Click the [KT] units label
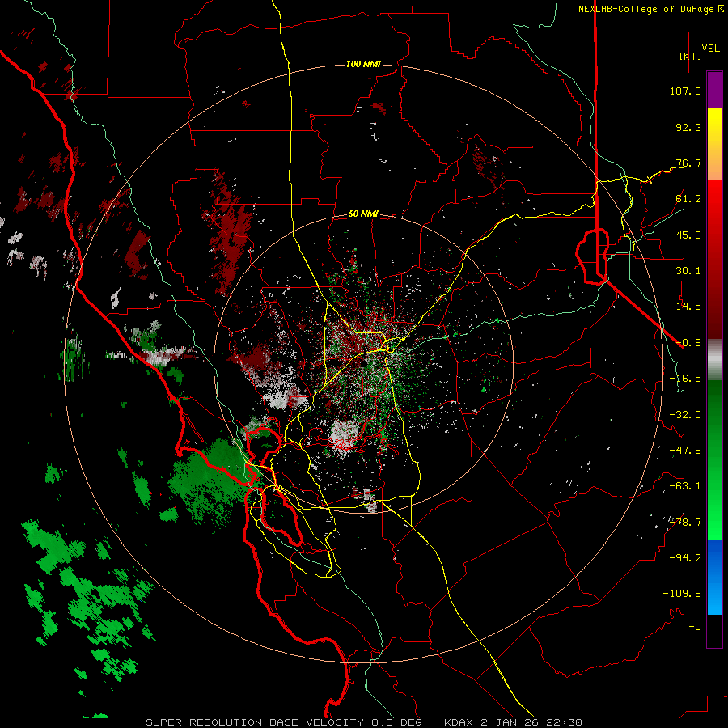The width and height of the screenshot is (728, 728). (690, 56)
